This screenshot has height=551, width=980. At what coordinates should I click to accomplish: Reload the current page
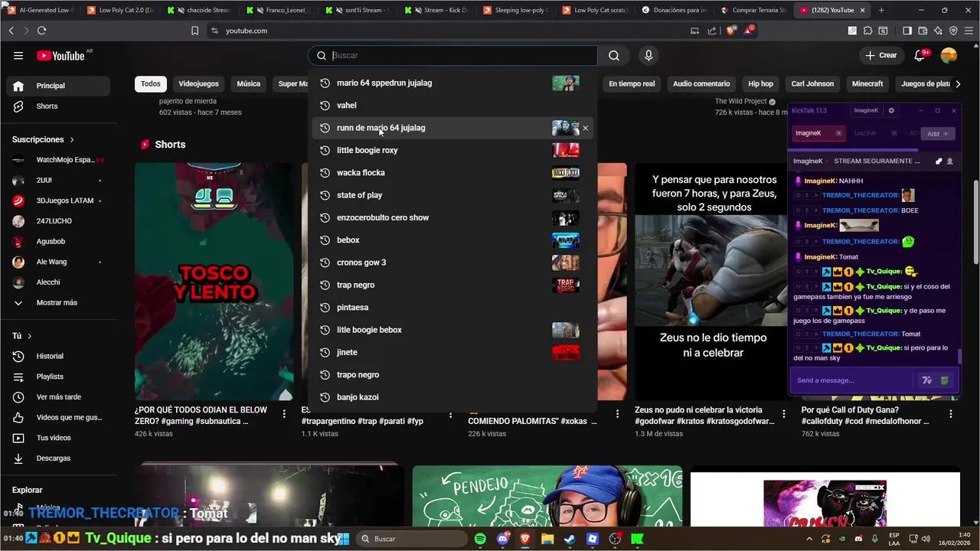(x=41, y=31)
